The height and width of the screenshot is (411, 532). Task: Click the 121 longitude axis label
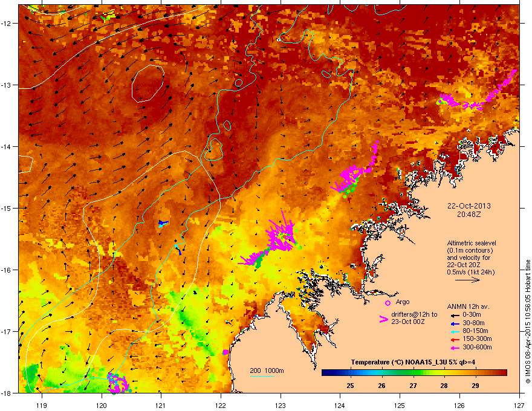click(x=161, y=405)
